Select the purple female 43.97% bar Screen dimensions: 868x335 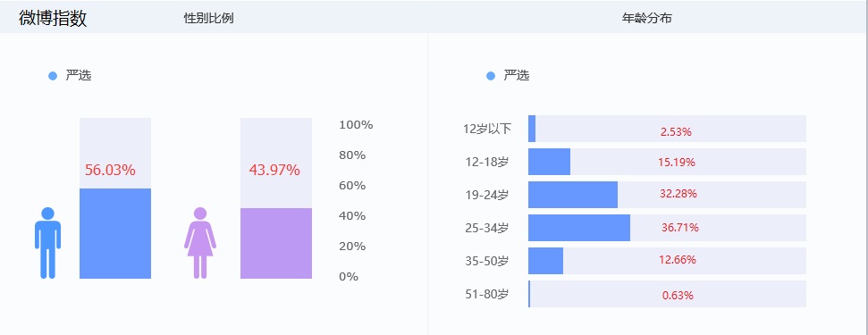tap(276, 243)
